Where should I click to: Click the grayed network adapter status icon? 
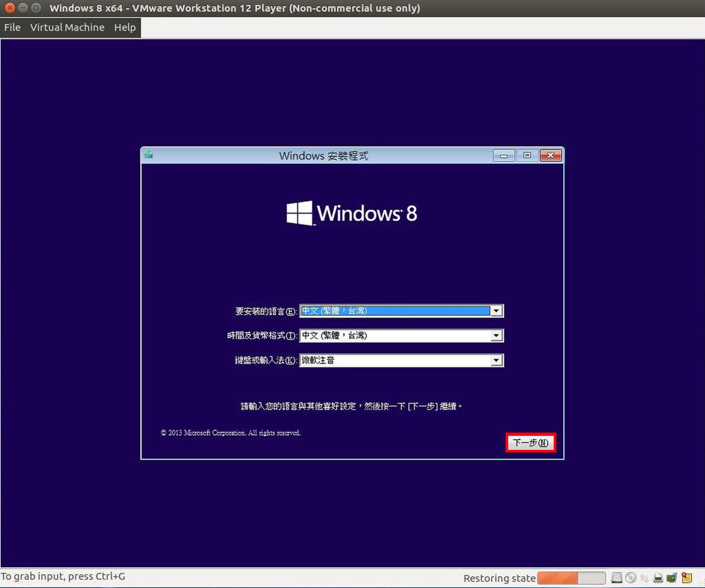tap(644, 578)
